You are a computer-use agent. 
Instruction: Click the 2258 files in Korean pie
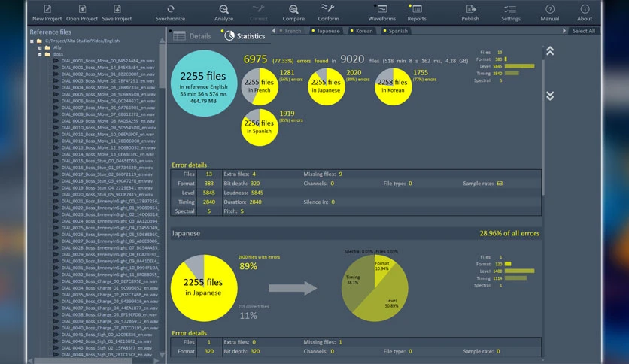pyautogui.click(x=393, y=86)
